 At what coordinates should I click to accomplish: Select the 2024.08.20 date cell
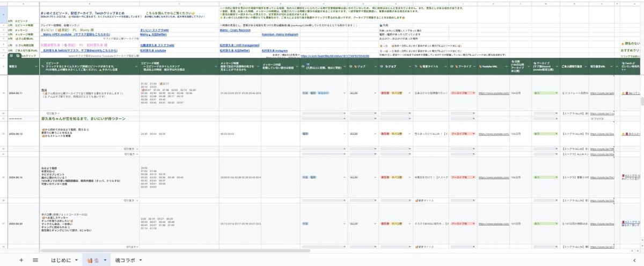[x=23, y=222]
